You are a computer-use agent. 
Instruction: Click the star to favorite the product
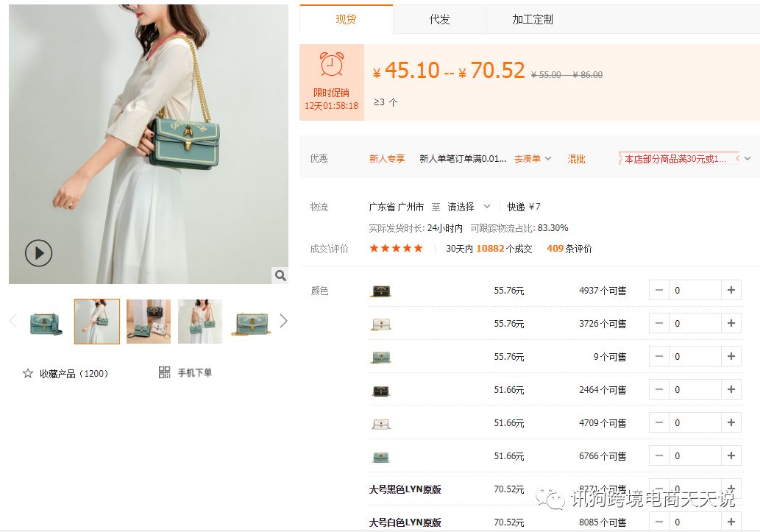click(x=28, y=373)
